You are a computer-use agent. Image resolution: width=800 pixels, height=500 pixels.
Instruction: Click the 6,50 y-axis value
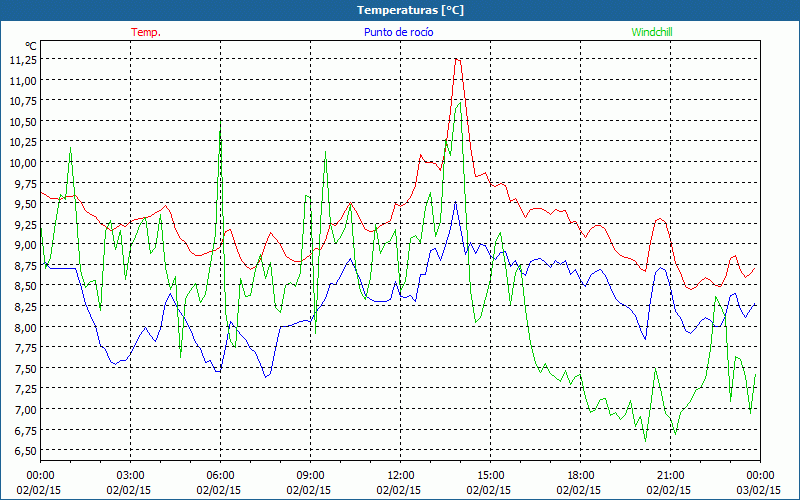tap(26, 451)
